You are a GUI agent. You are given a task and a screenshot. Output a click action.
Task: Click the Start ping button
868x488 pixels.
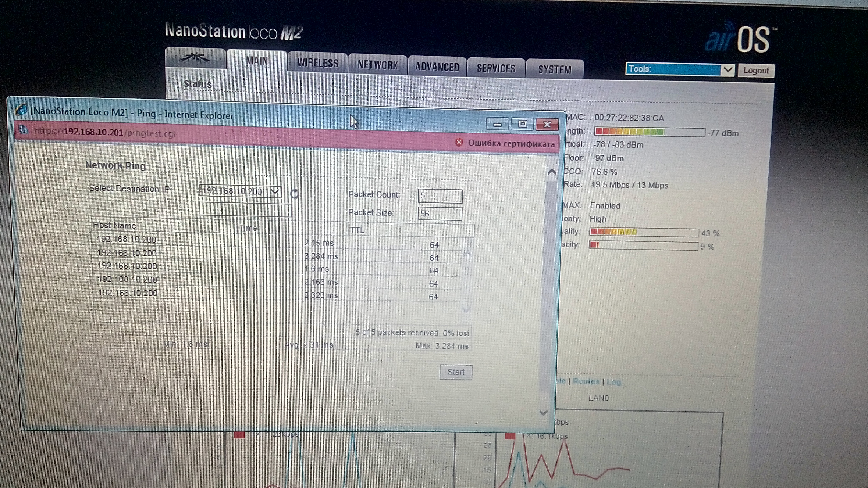click(x=456, y=372)
